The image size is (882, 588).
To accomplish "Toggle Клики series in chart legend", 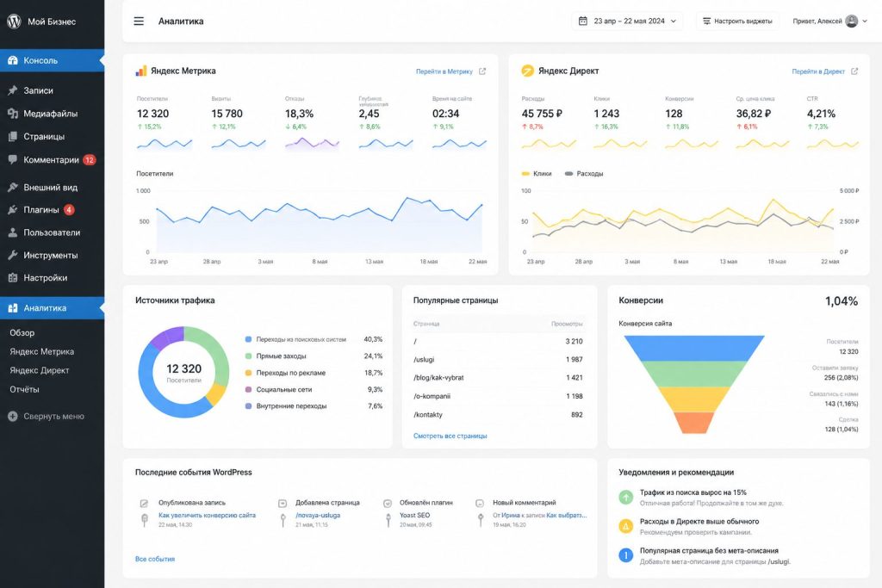I will pyautogui.click(x=537, y=174).
